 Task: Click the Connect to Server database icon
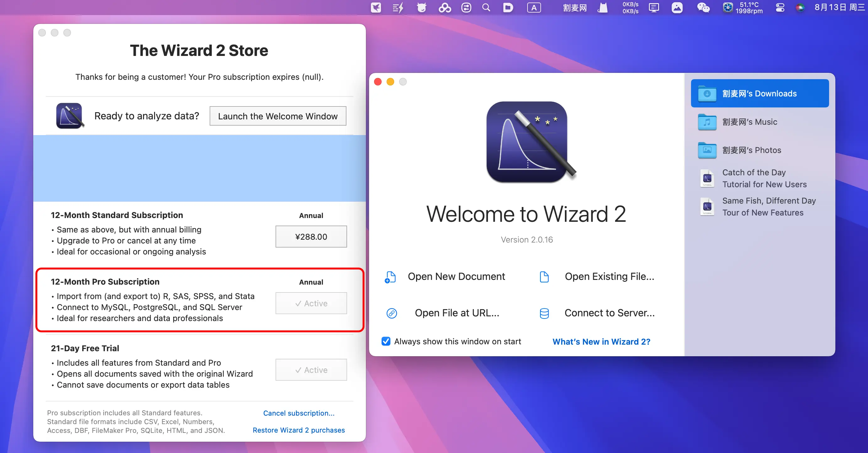pyautogui.click(x=544, y=313)
